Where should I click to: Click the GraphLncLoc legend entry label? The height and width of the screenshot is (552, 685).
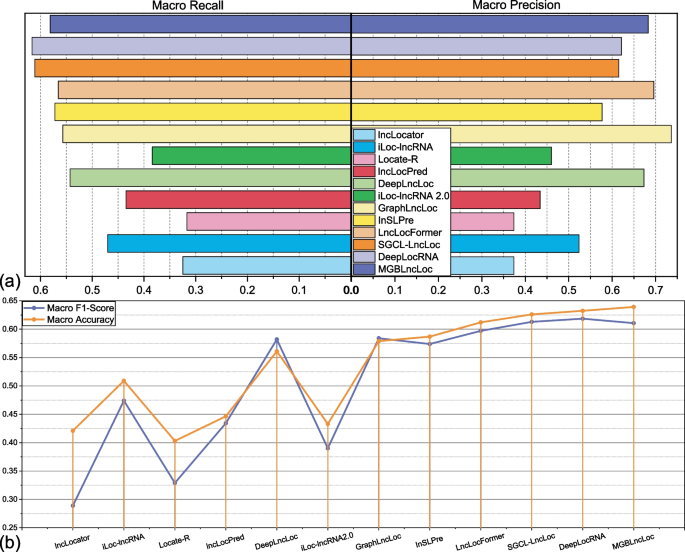point(408,208)
